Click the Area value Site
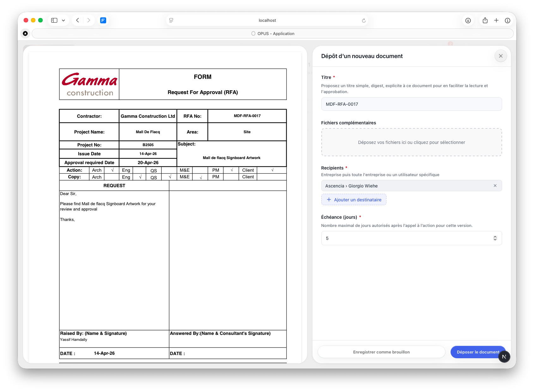 (247, 132)
